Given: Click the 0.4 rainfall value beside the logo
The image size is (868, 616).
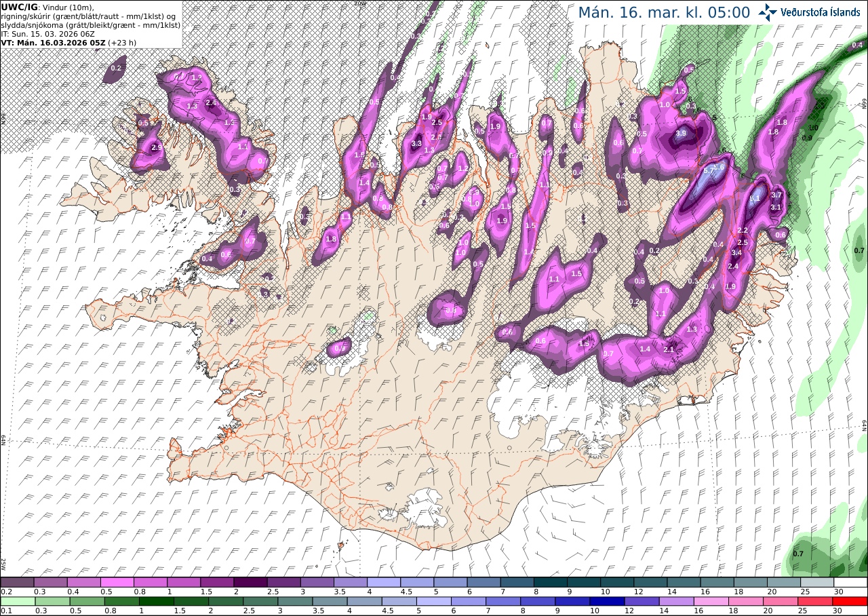Looking at the screenshot, I should [x=857, y=45].
